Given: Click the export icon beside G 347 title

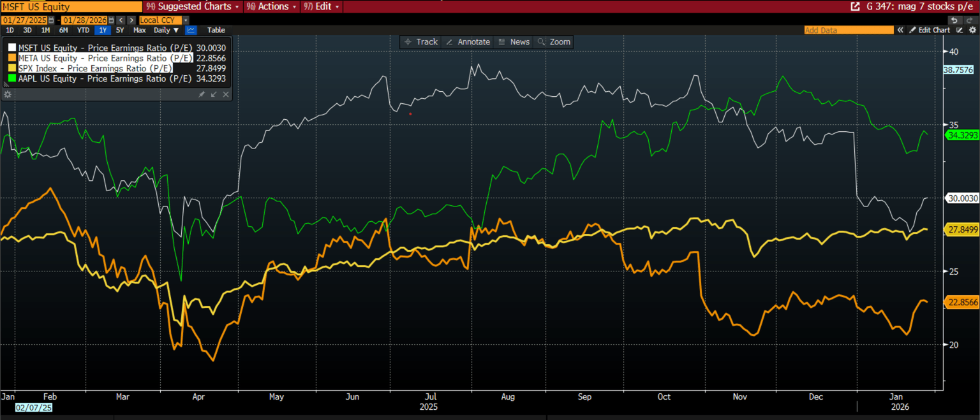Looking at the screenshot, I should pyautogui.click(x=856, y=6).
